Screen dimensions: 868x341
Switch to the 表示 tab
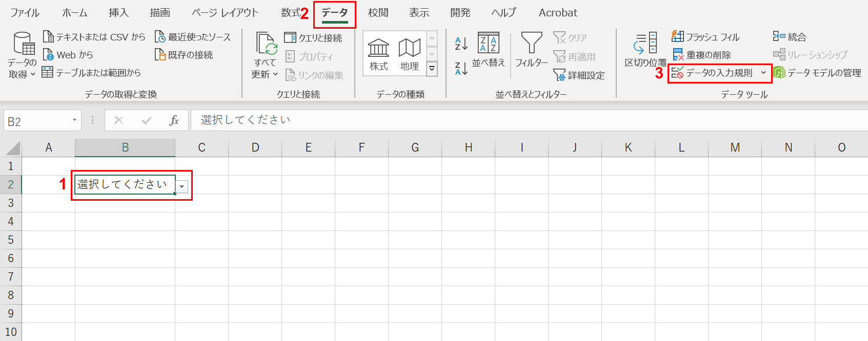click(419, 13)
